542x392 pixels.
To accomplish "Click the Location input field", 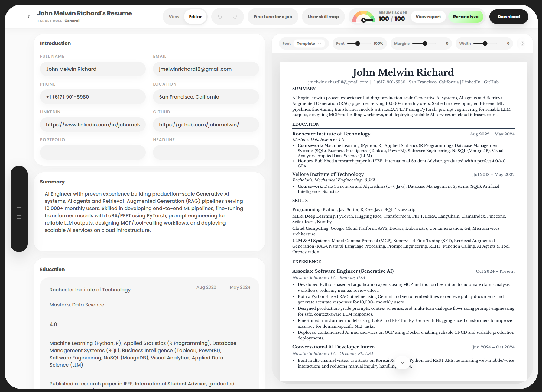I will 206,97.
